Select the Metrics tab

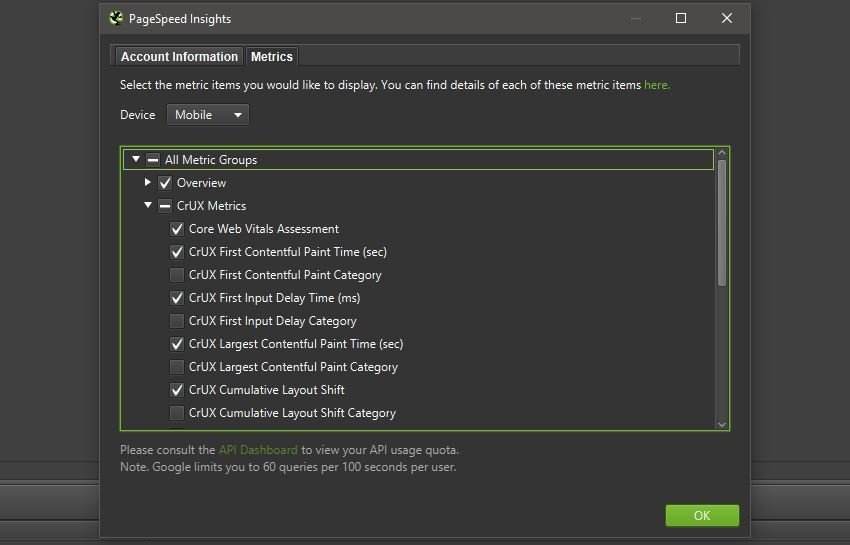pos(271,57)
